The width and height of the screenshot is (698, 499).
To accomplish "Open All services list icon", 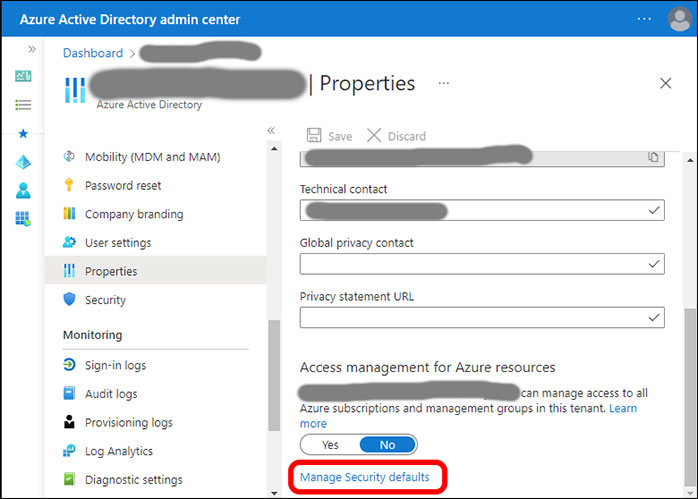I will (x=23, y=104).
